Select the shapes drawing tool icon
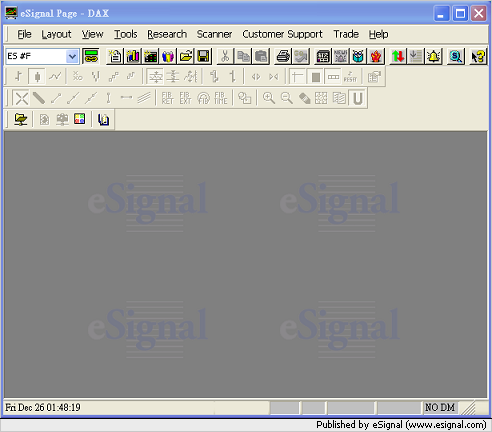Screen dimensions: 492x432 (x=244, y=98)
